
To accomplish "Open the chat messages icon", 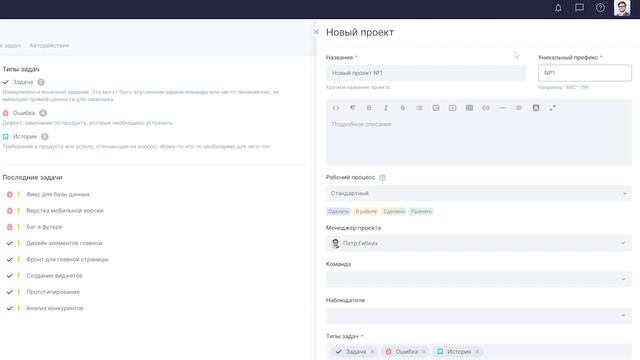I will 579,8.
